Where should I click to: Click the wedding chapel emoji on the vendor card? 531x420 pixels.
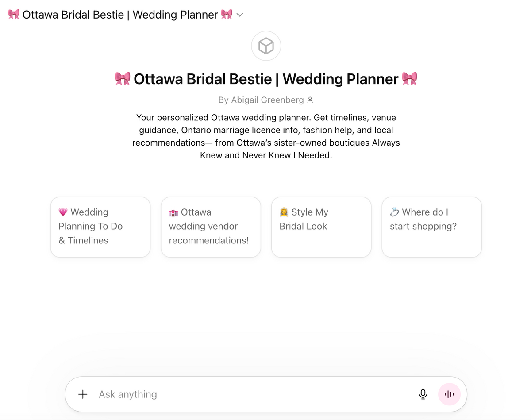coord(173,212)
